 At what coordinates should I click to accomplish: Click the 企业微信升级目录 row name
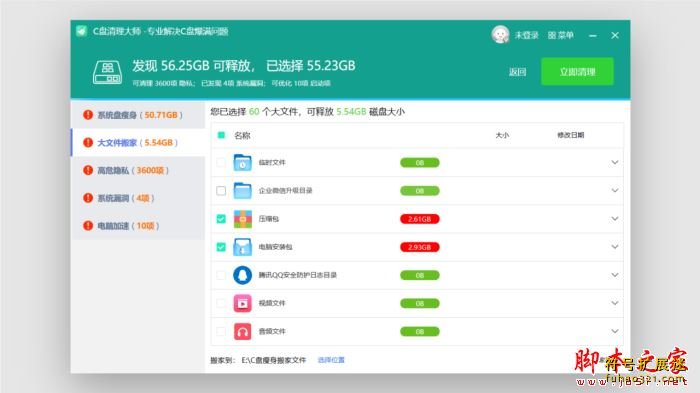(x=285, y=191)
